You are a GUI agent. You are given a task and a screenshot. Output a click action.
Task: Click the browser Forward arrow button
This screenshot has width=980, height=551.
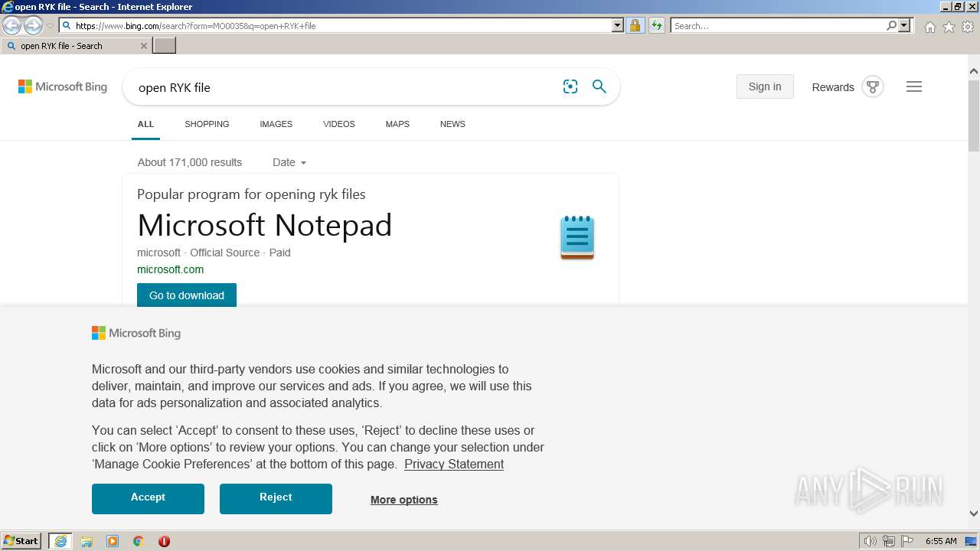pos(33,26)
